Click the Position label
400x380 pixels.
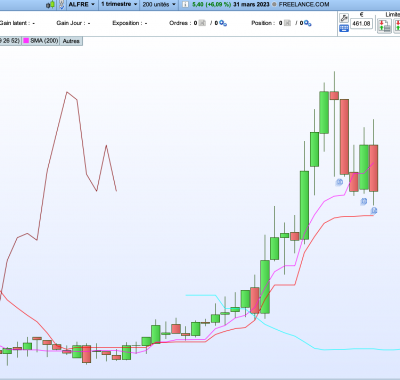tap(263, 23)
